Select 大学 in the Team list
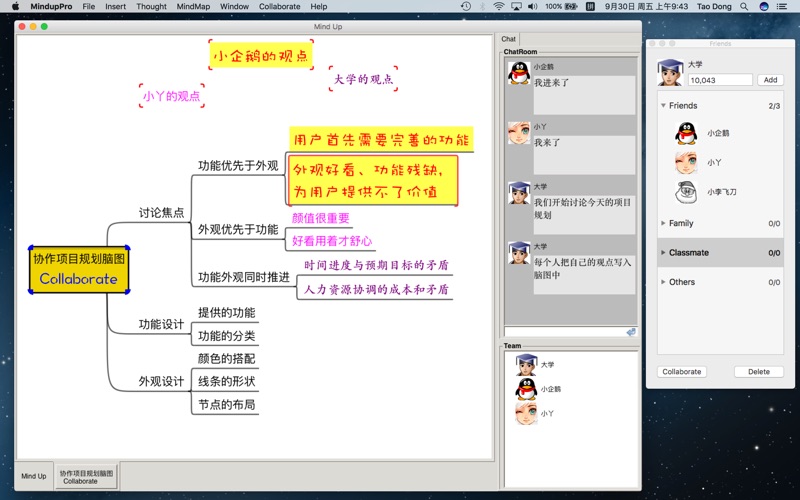Image resolution: width=800 pixels, height=500 pixels. (x=535, y=364)
